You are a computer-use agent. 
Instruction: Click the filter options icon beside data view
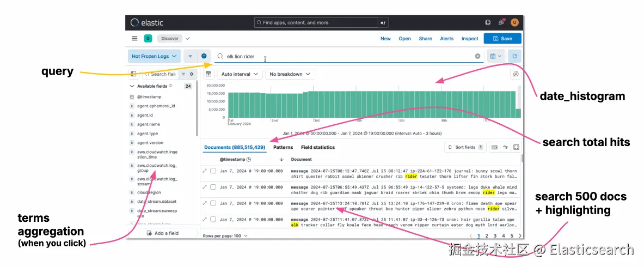[x=190, y=56]
